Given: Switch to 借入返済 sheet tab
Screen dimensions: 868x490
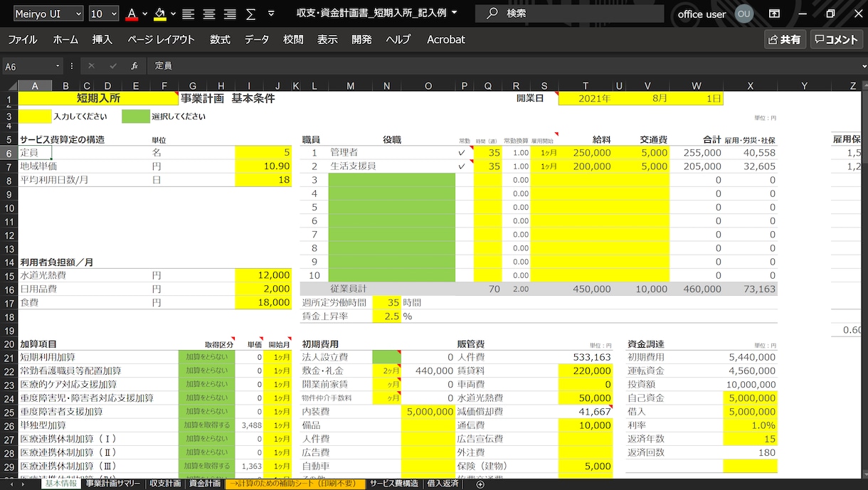Looking at the screenshot, I should (x=443, y=484).
